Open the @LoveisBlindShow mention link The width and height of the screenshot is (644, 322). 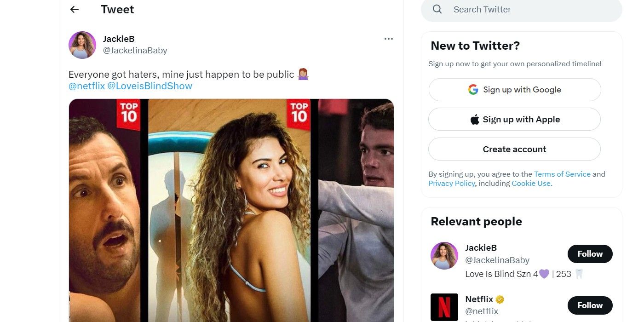[x=149, y=86]
